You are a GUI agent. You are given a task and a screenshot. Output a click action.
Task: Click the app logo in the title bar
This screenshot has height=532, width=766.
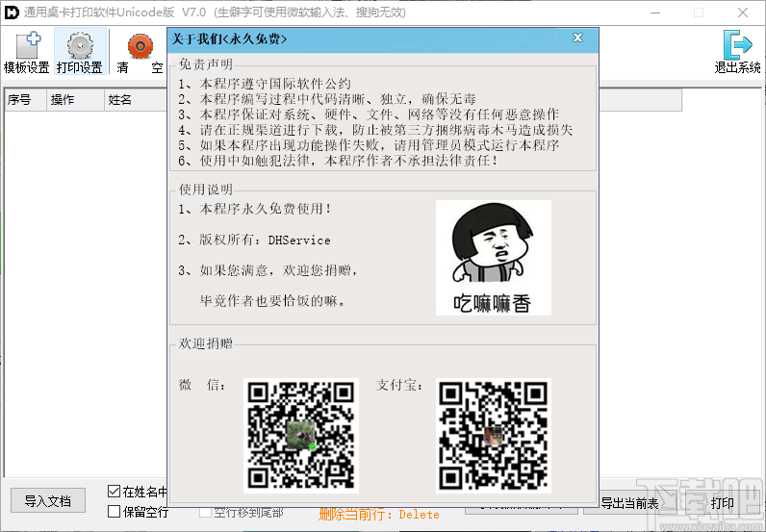(x=12, y=13)
